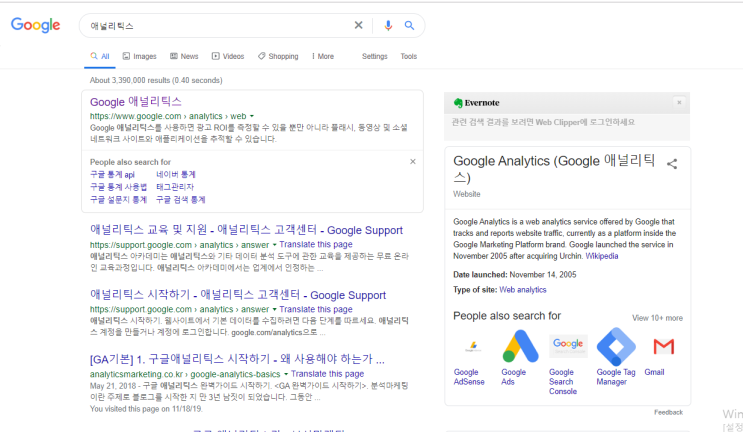The width and height of the screenshot is (743, 432).
Task: Search related term 태그관리자
Action: coord(175,187)
